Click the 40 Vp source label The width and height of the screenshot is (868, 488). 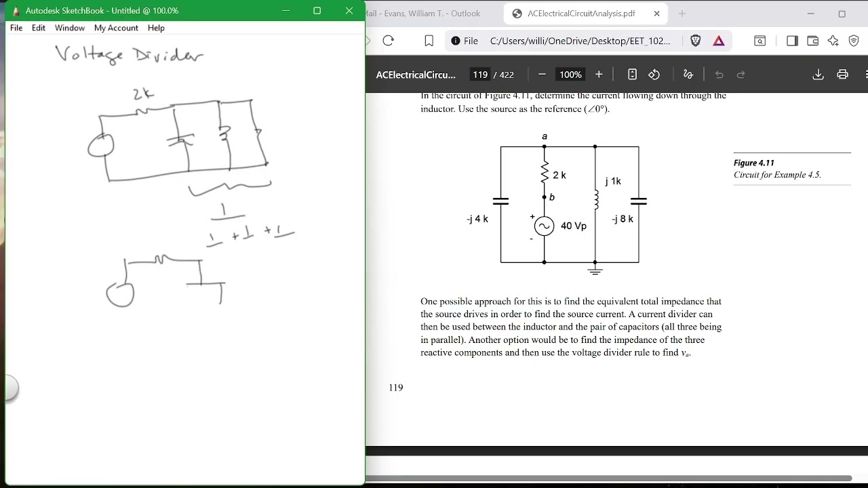(574, 226)
